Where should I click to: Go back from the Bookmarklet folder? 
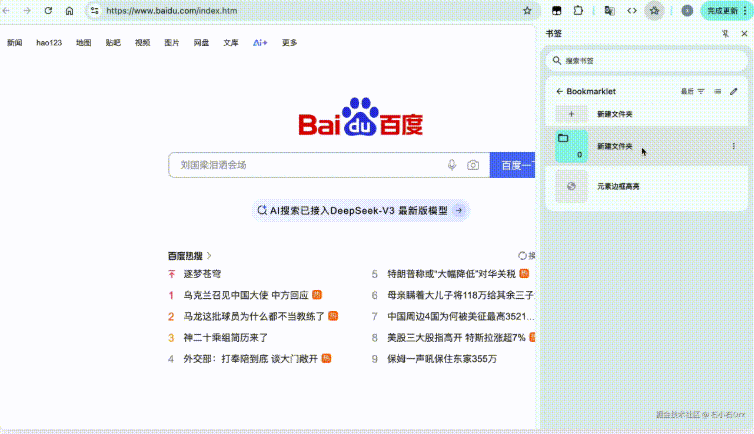coord(559,91)
